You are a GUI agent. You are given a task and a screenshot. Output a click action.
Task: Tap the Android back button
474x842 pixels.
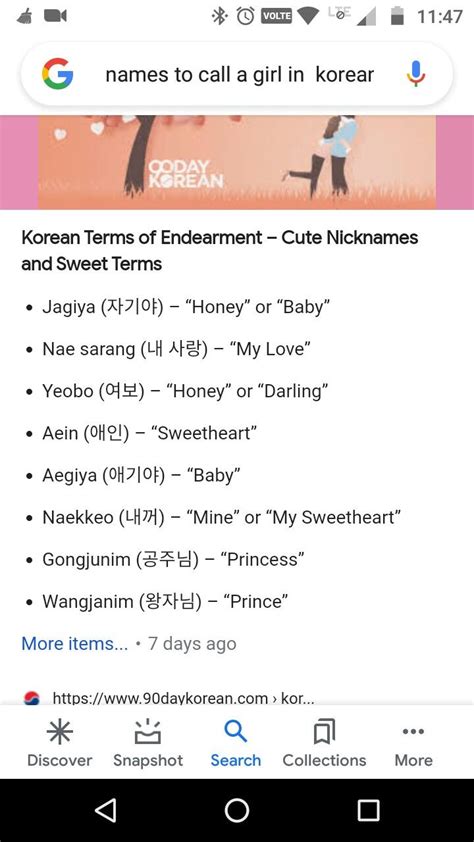point(105,810)
